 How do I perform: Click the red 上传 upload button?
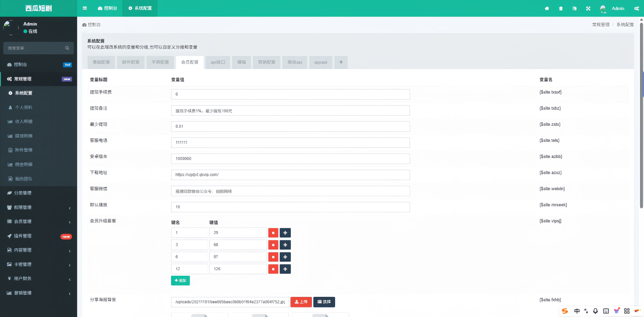[x=301, y=302]
